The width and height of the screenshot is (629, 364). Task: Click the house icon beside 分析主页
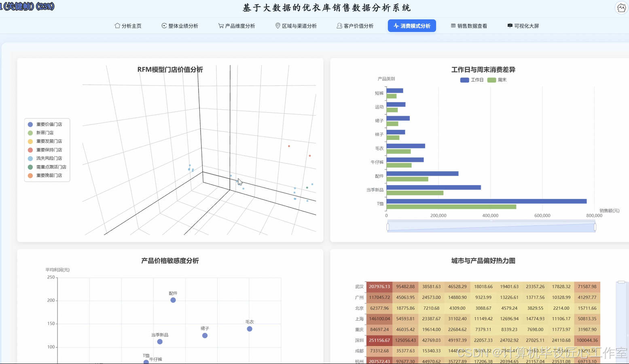click(x=117, y=25)
